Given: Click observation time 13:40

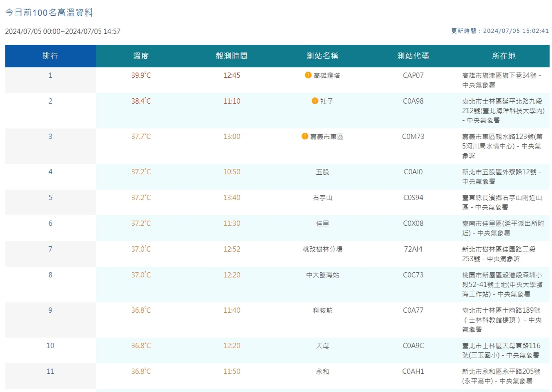Looking at the screenshot, I should coord(232,198).
